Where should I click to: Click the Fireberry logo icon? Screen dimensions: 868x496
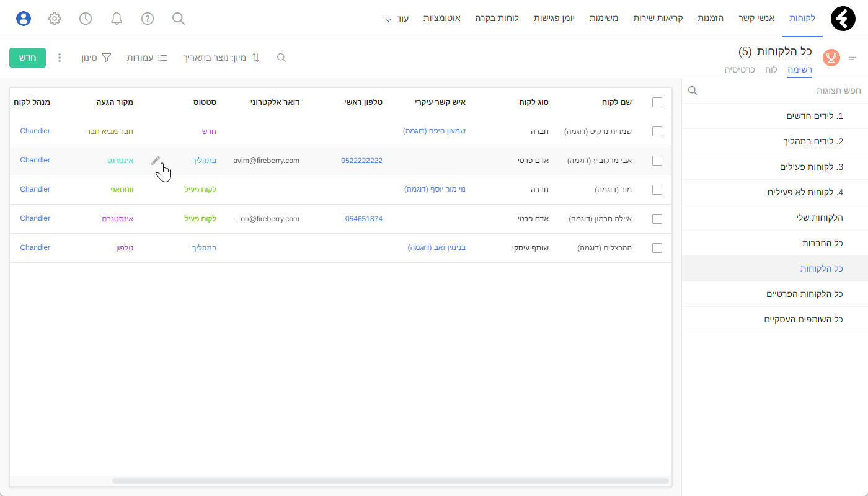[843, 19]
